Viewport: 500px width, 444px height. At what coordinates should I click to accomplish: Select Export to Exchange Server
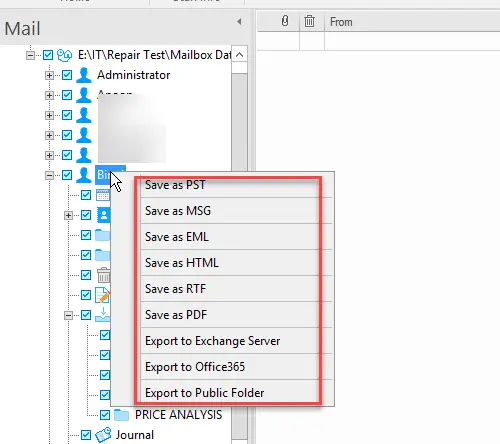(x=213, y=341)
